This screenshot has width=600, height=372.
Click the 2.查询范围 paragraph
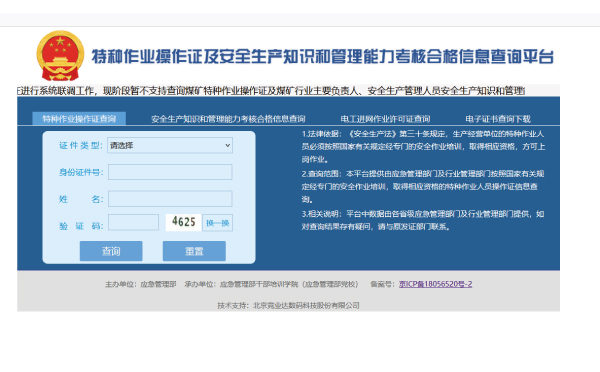(x=422, y=186)
